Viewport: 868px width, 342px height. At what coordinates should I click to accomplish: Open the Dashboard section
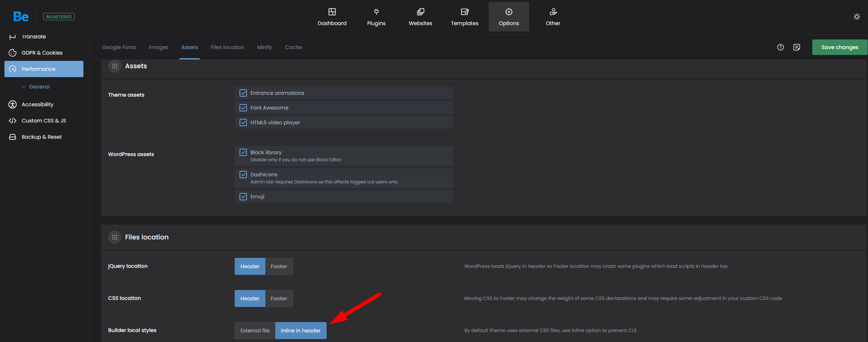pos(332,17)
